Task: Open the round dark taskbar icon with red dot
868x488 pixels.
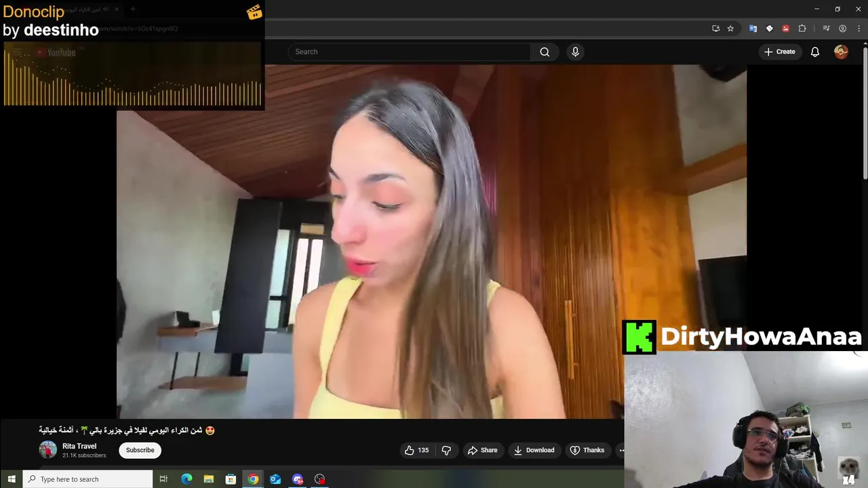Action: tap(319, 479)
